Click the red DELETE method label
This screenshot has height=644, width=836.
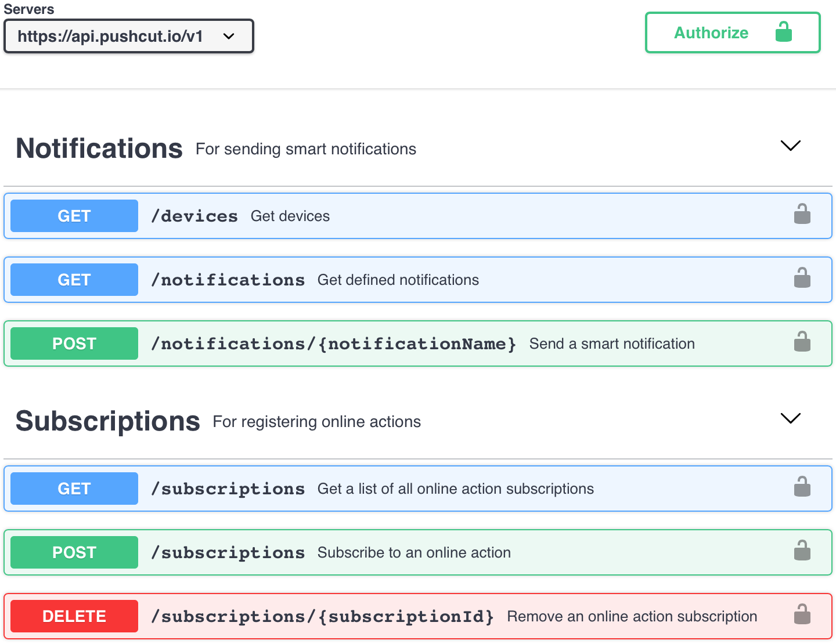click(74, 616)
